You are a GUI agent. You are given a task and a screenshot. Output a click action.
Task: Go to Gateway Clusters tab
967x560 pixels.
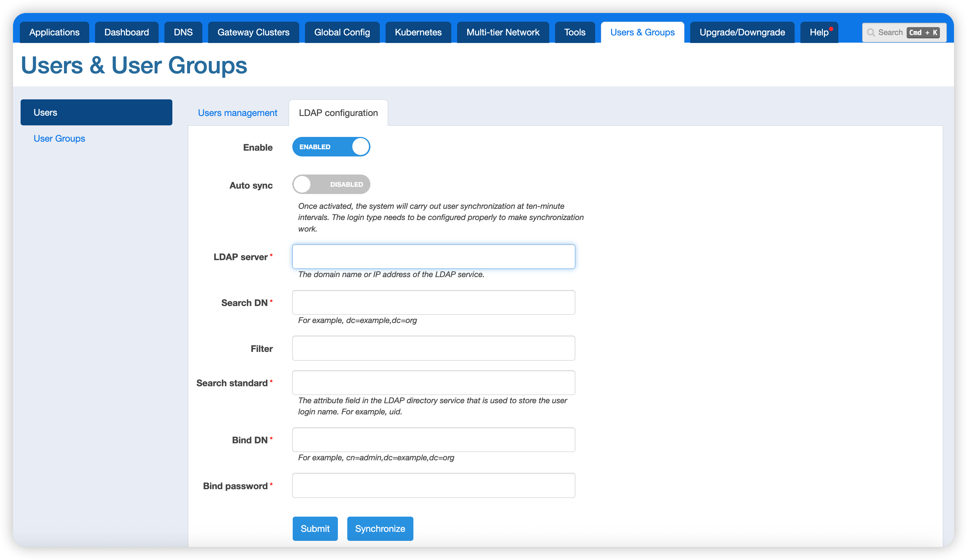tap(253, 33)
